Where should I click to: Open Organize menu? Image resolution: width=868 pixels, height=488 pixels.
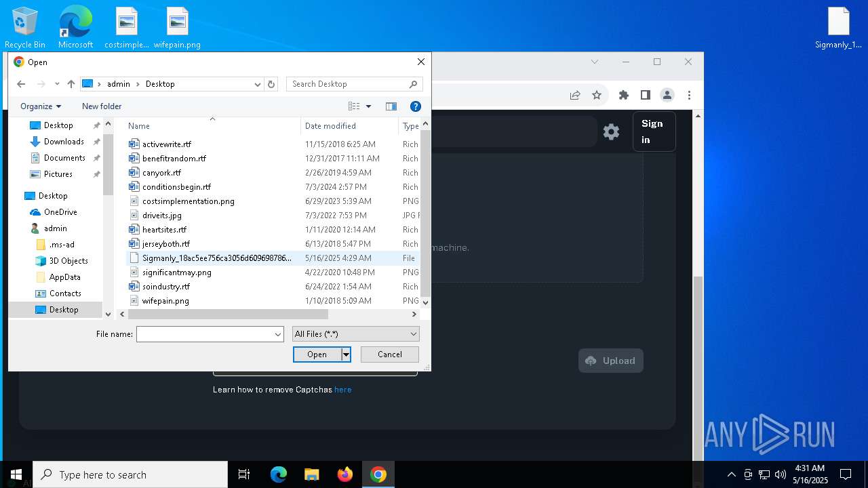pyautogui.click(x=41, y=106)
